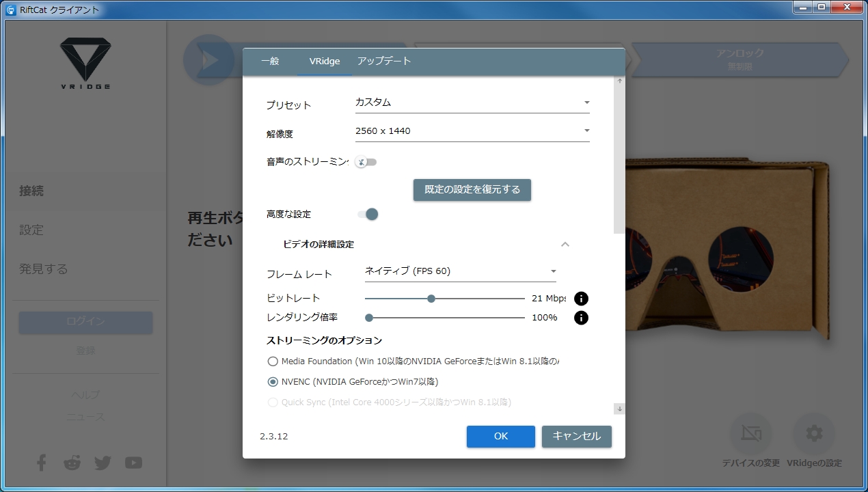Click the 100% rendering scale value
This screenshot has width=868, height=492.
click(545, 318)
